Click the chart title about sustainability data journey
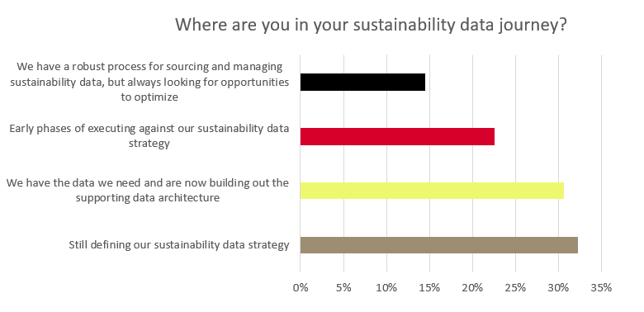The height and width of the screenshot is (312, 644). pyautogui.click(x=371, y=25)
